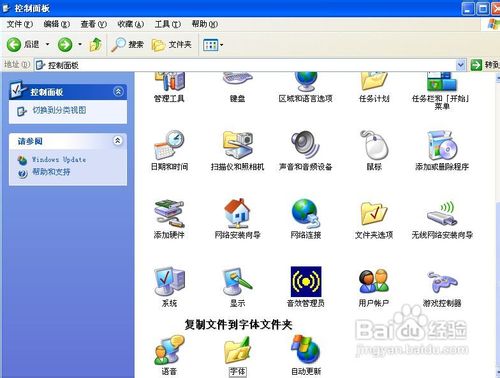
Task: Open 音效管理员 sound manager icon
Action: (306, 282)
